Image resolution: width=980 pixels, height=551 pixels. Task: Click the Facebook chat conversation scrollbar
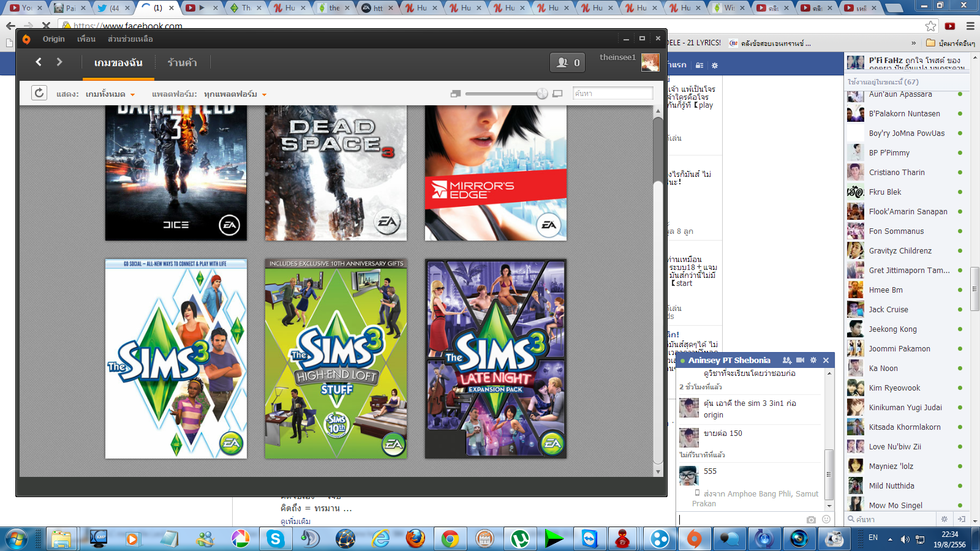point(829,475)
